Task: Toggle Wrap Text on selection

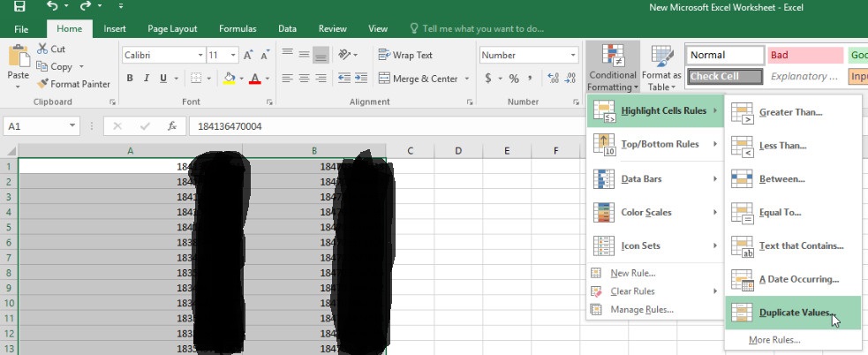Action: [404, 55]
